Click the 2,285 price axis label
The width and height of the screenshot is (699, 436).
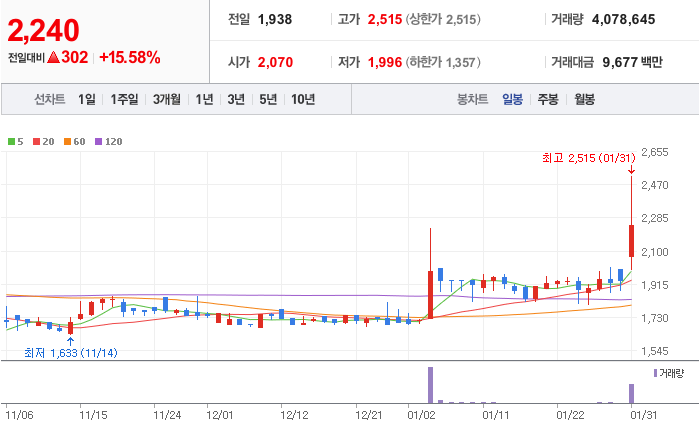pos(655,218)
